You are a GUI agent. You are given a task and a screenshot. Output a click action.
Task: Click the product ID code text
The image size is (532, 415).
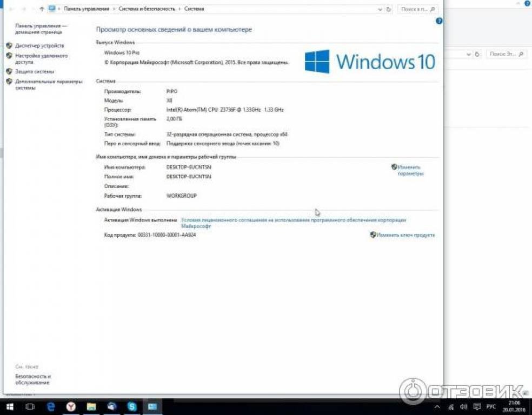point(167,235)
